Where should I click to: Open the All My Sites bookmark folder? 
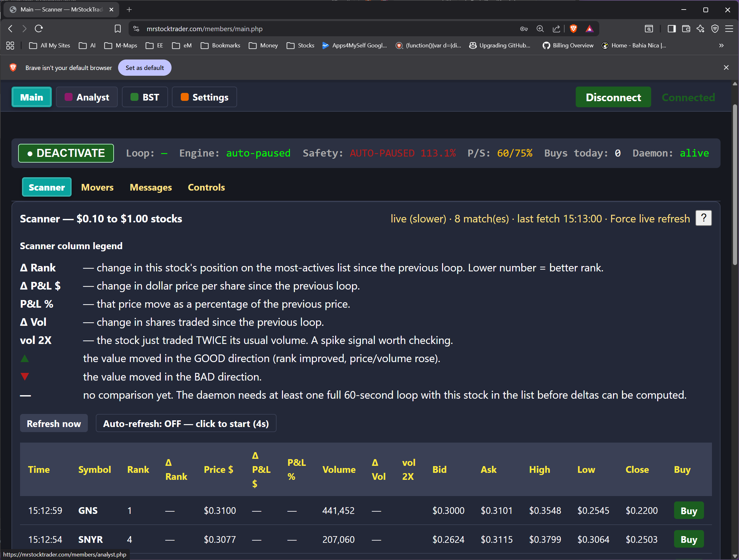(50, 45)
